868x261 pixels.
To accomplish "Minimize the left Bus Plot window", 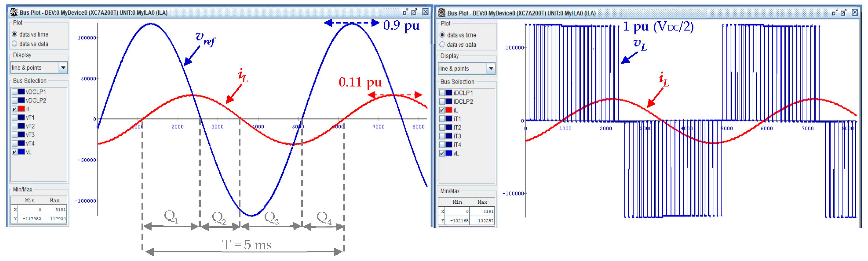I will (x=405, y=12).
